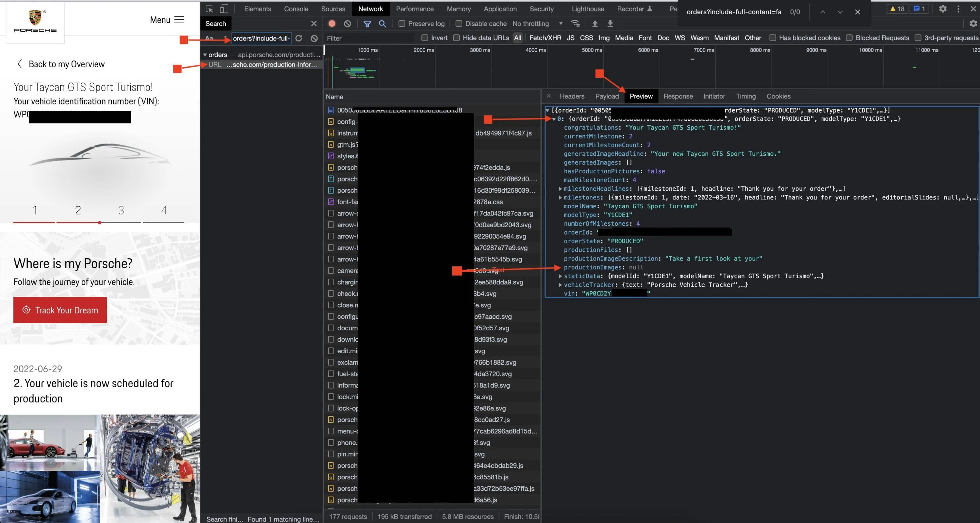
Task: Toggle the network filter funnel icon
Action: (x=367, y=24)
